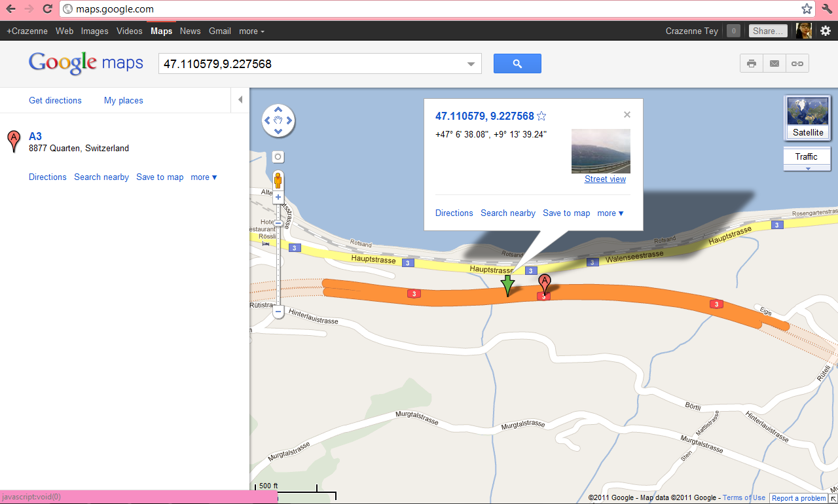Click sidebar Search nearby link
Viewport: 838px width, 504px height.
(x=101, y=177)
